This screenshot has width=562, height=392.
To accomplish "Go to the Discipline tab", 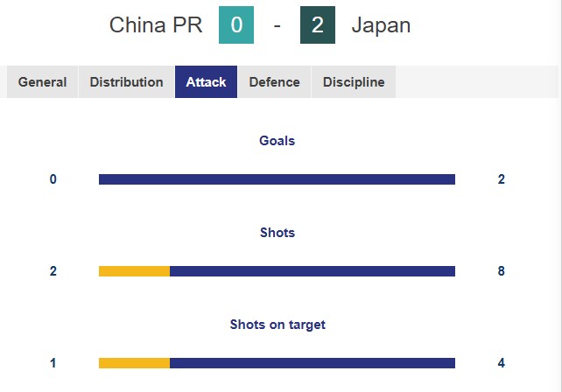I will tap(353, 82).
